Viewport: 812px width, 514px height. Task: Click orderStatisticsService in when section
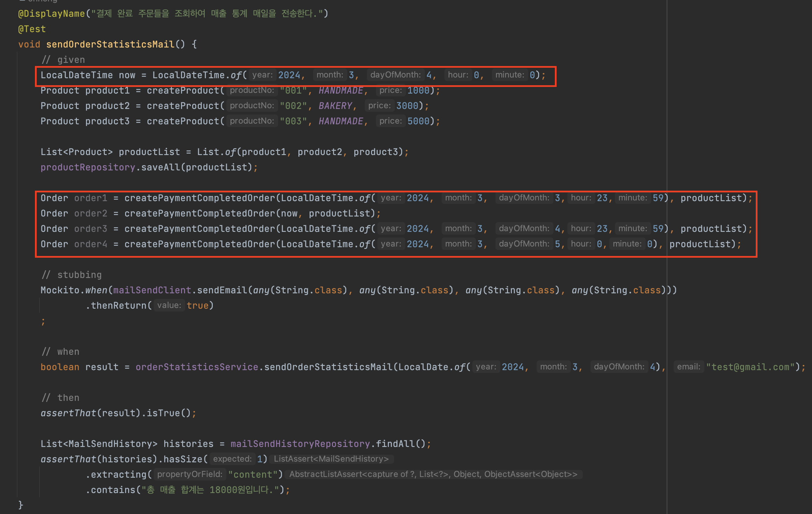coord(197,367)
